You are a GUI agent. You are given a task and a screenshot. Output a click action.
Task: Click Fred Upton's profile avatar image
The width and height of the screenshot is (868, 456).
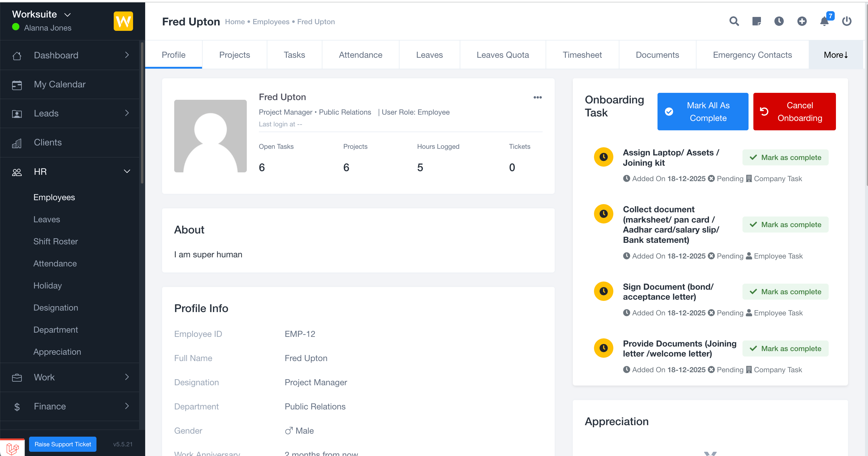coord(210,136)
